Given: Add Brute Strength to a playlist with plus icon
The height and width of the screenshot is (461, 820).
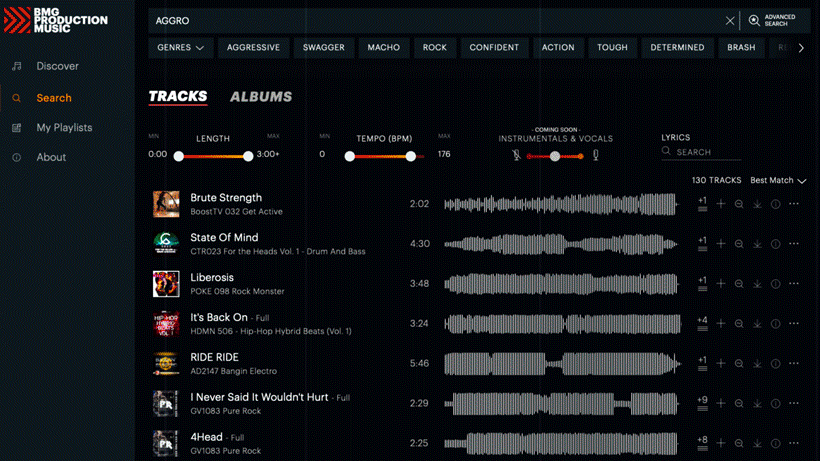Looking at the screenshot, I should pos(721,204).
